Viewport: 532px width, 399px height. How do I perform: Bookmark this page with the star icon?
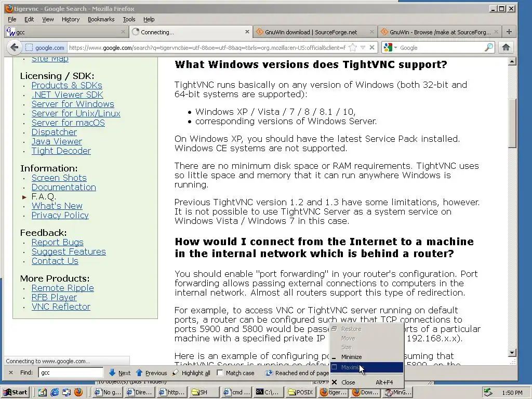tap(353, 47)
